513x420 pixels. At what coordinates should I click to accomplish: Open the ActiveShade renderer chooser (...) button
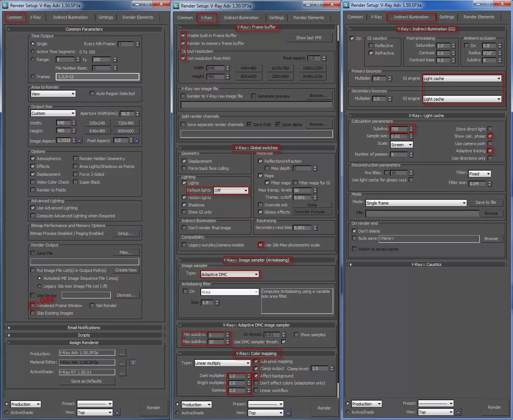[122, 373]
